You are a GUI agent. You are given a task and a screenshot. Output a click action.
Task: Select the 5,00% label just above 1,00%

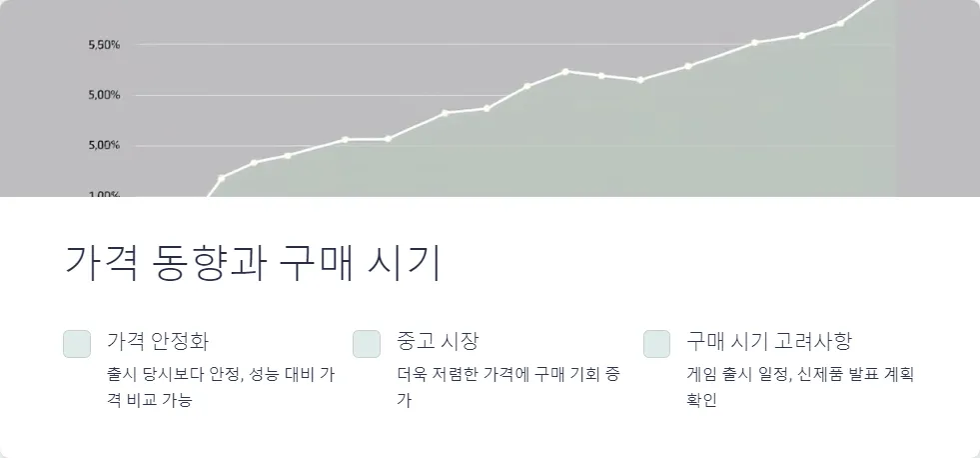104,145
